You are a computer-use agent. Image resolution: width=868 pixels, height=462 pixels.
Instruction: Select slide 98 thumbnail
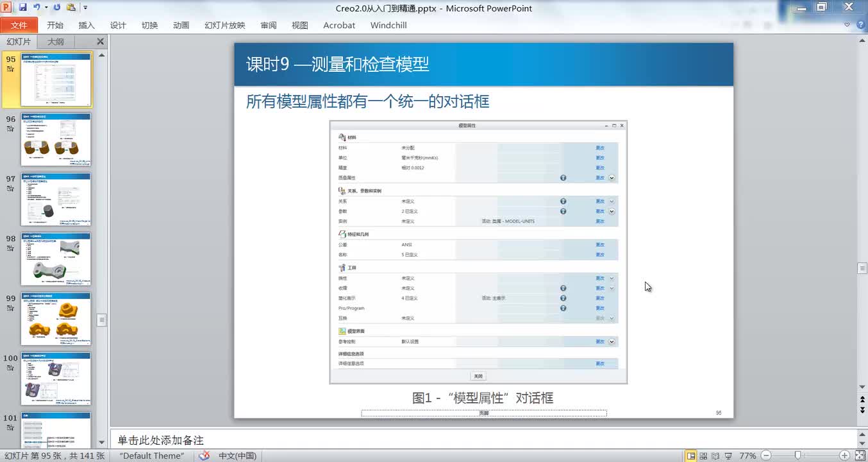(x=56, y=259)
